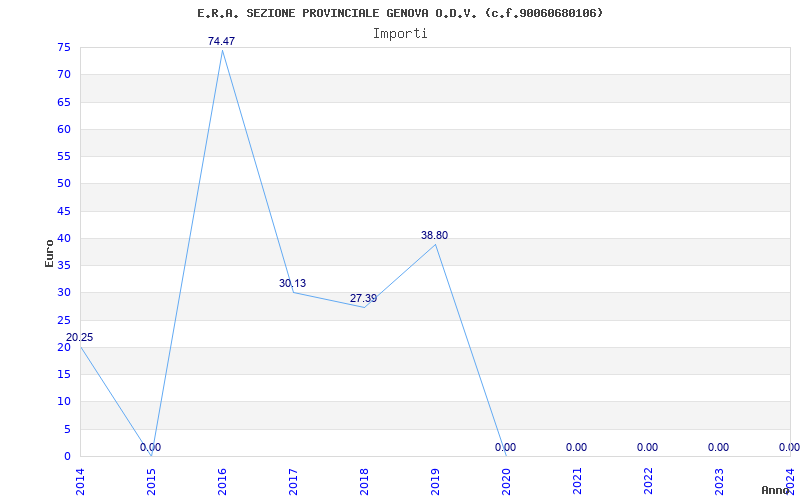Image resolution: width=800 pixels, height=500 pixels.
Task: Click the 0.00 data label above 2015
Action: tap(151, 447)
